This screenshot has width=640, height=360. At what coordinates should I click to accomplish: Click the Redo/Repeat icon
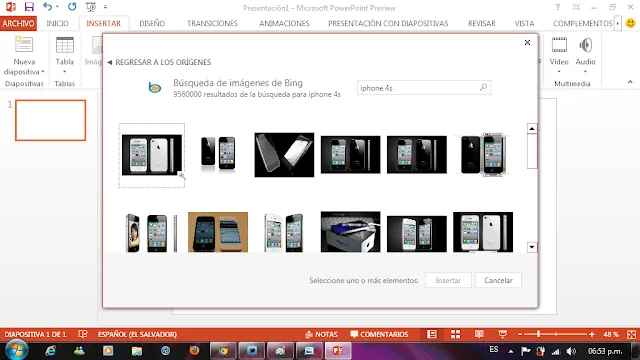(x=72, y=7)
